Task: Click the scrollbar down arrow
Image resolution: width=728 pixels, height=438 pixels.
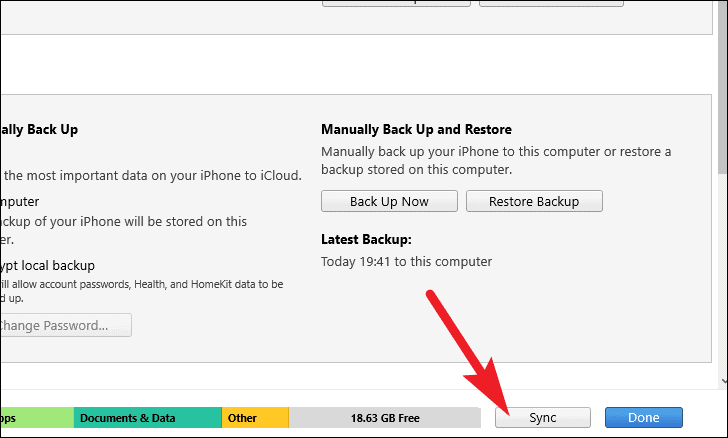Action: [724, 381]
